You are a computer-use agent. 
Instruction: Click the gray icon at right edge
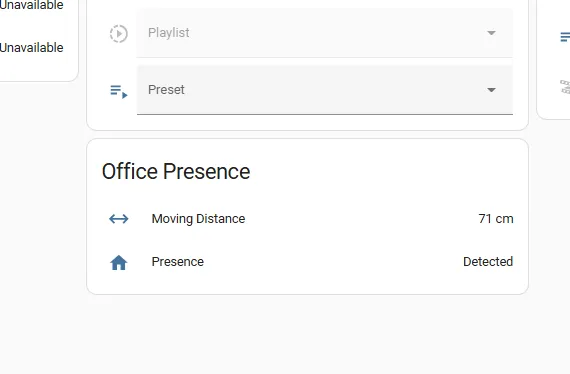pos(565,87)
